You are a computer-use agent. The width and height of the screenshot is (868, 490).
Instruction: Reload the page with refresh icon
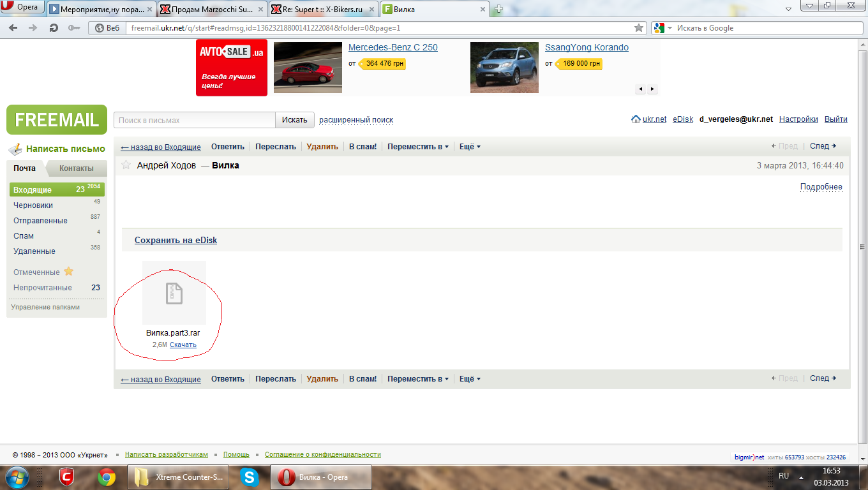coord(54,28)
